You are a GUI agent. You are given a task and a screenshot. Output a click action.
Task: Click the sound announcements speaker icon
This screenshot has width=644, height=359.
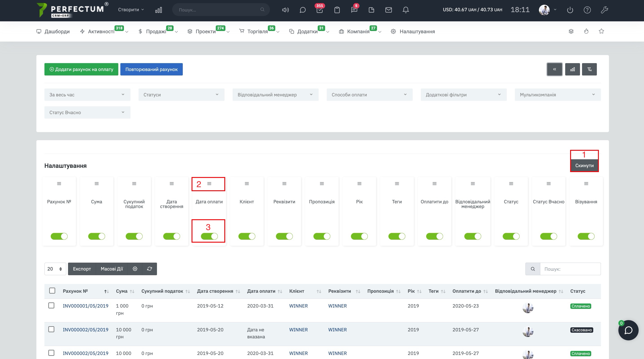pyautogui.click(x=285, y=10)
